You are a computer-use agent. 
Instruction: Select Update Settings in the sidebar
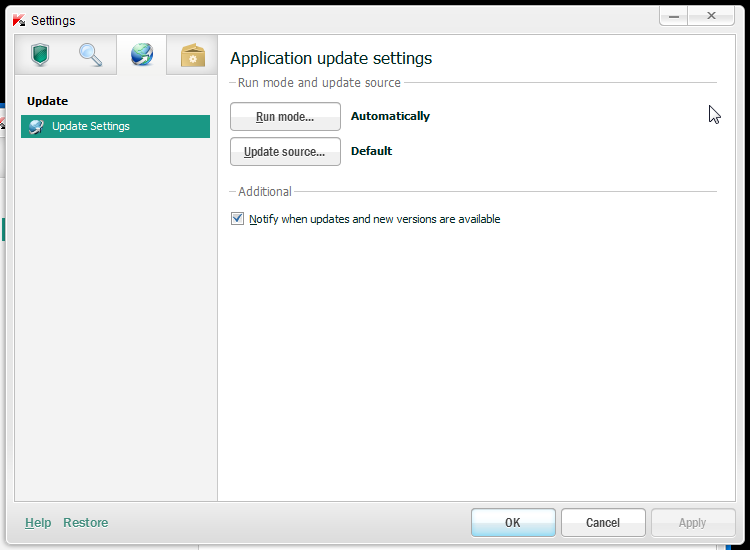115,126
